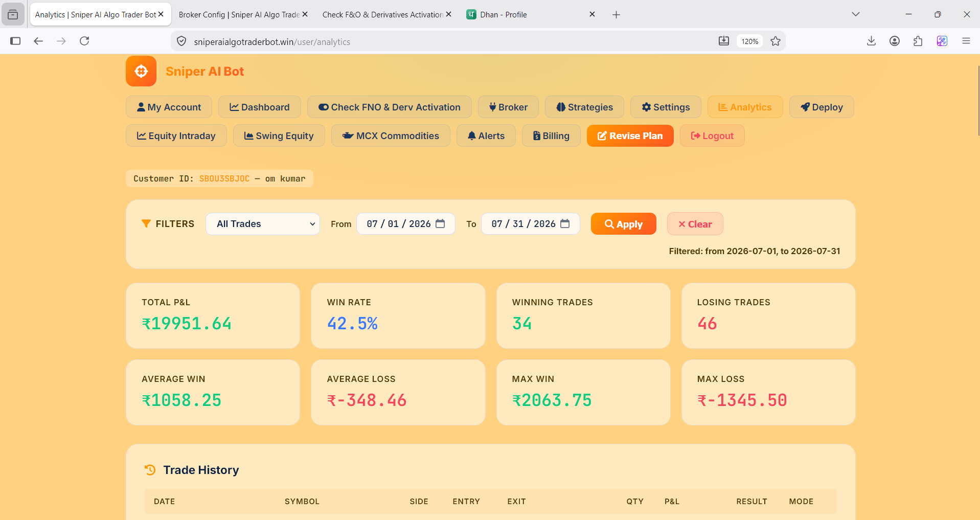Click the Revise Plan button
Image resolution: width=980 pixels, height=520 pixels.
pos(630,135)
